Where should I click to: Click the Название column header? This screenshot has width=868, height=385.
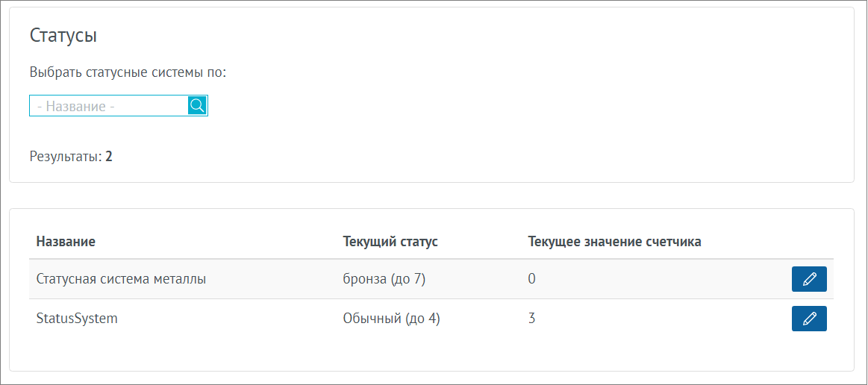tap(66, 242)
